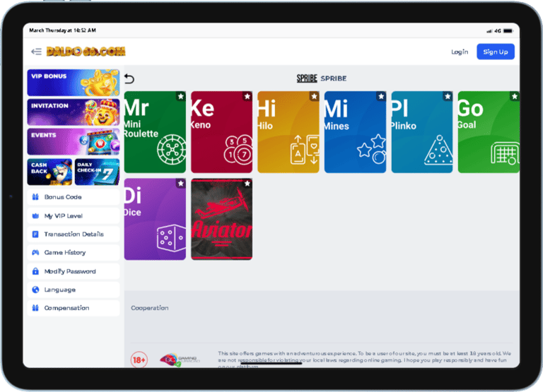This screenshot has height=392, width=543.
Task: Open the Dice game card
Action: click(x=155, y=220)
